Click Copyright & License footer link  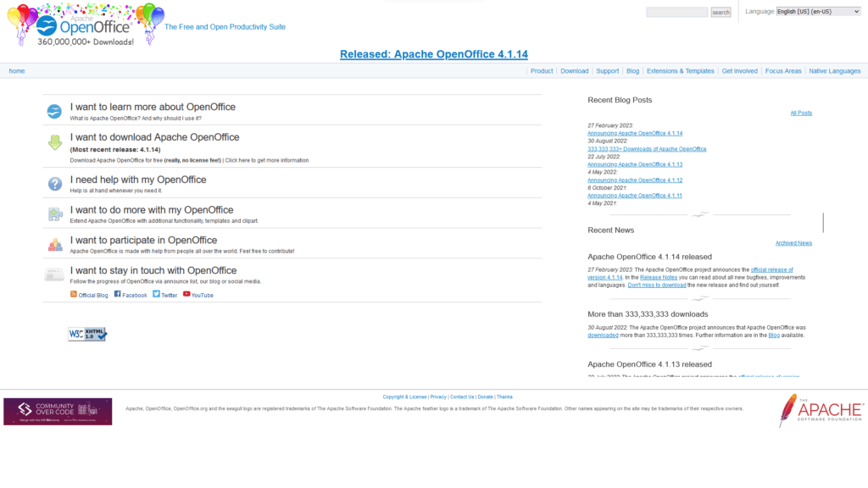click(x=404, y=396)
